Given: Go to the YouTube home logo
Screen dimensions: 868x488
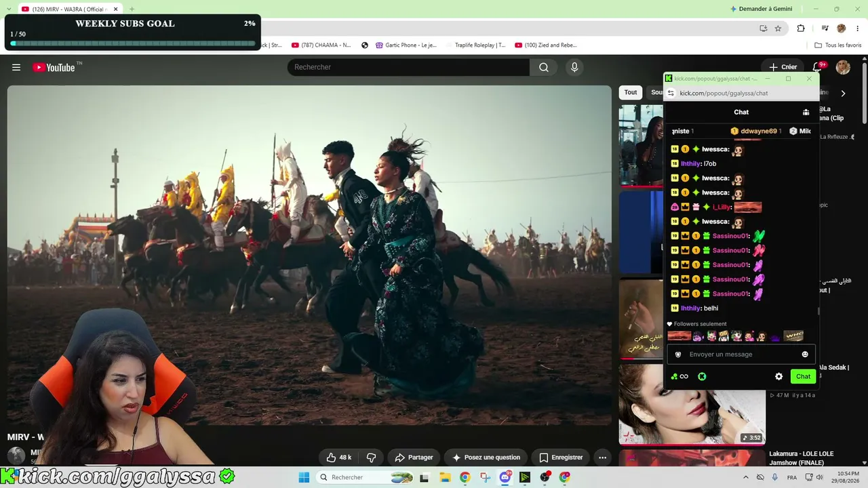Looking at the screenshot, I should pyautogui.click(x=54, y=67).
